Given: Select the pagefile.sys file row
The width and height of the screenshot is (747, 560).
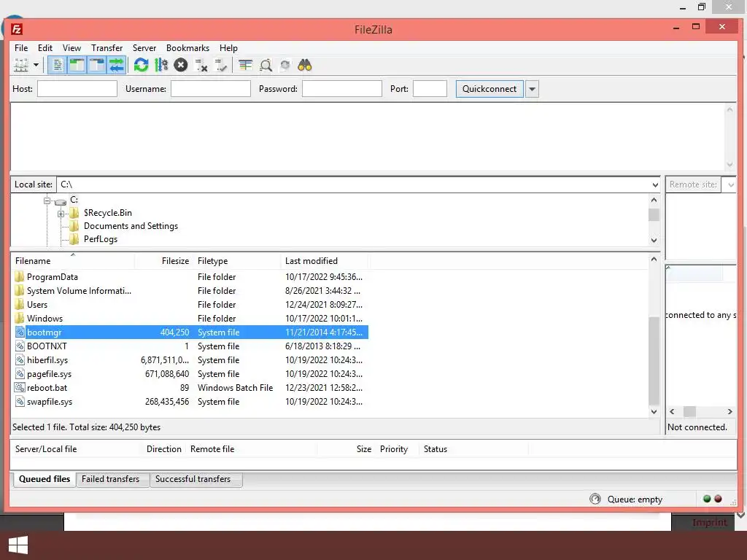Looking at the screenshot, I should (x=190, y=374).
